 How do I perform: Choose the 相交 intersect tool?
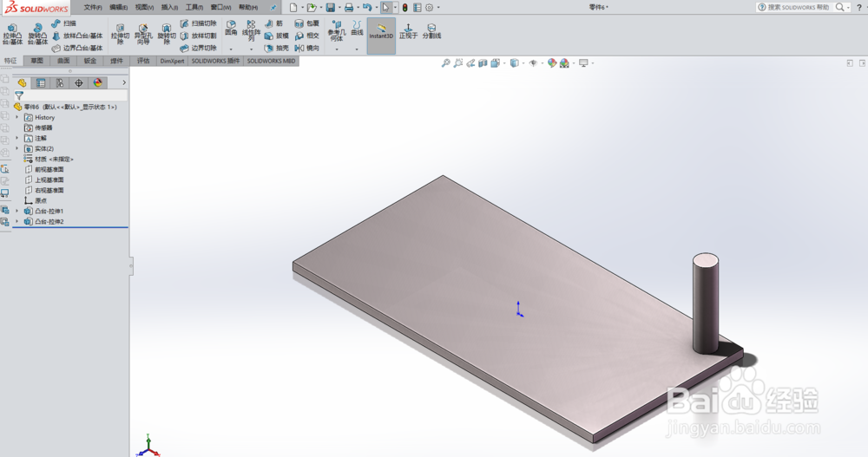pos(306,36)
